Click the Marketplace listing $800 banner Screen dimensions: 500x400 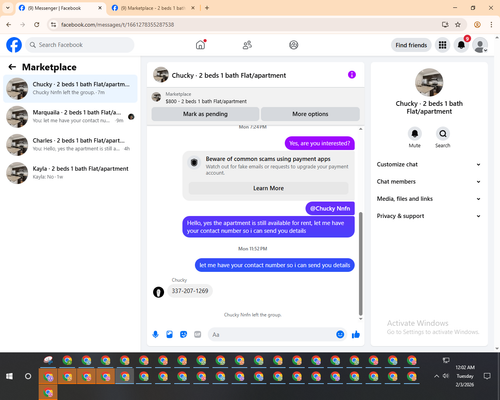pos(256,97)
